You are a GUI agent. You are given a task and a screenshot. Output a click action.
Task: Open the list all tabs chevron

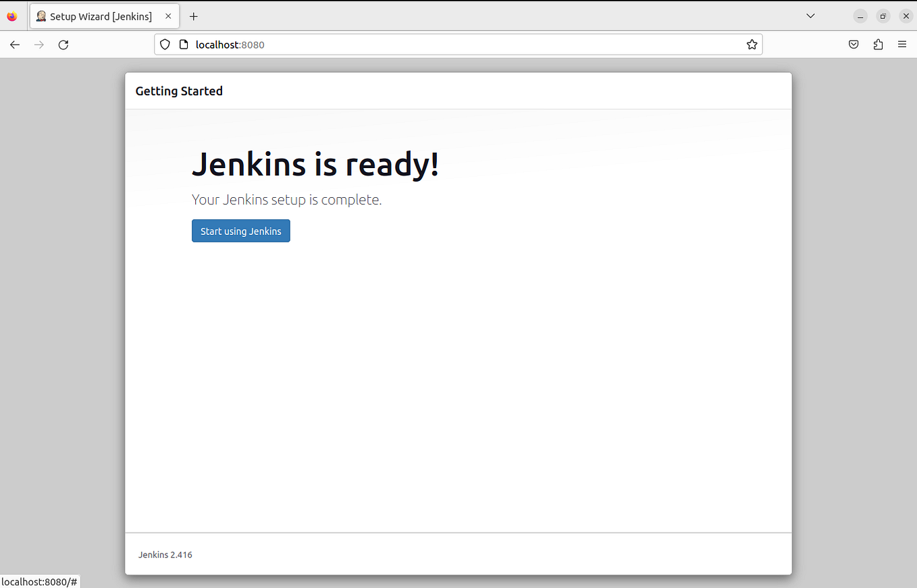click(810, 16)
